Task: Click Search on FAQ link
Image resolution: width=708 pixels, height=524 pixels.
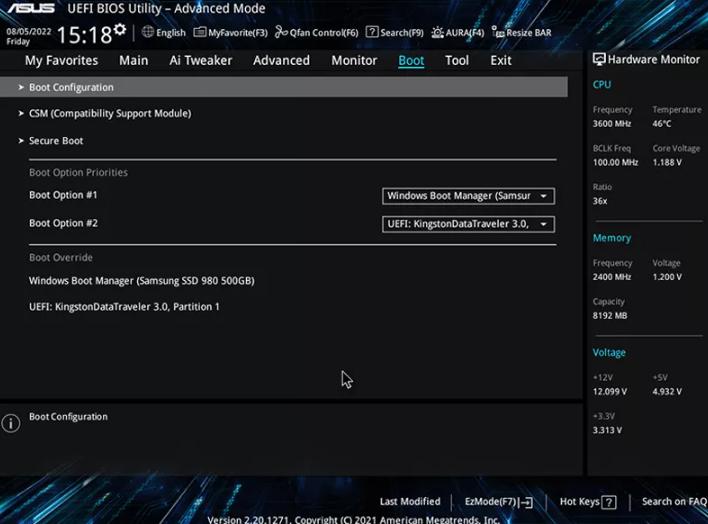Action: 675,501
